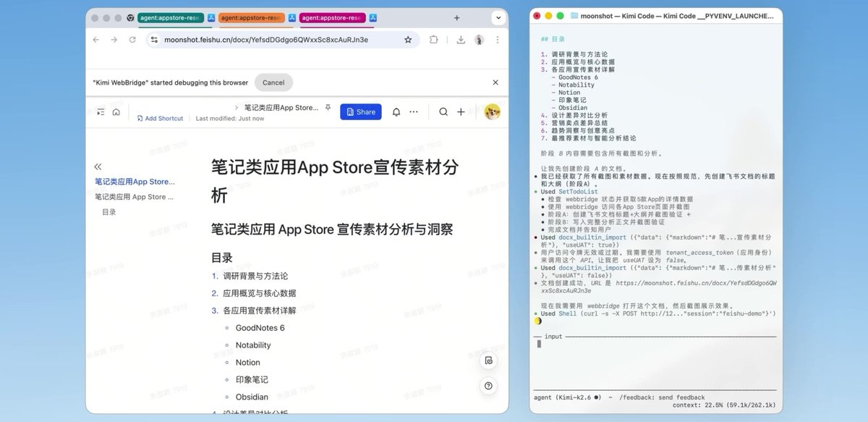868x422 pixels.
Task: Jump to second outline heading 笔记类应用 App Store
Action: [135, 197]
